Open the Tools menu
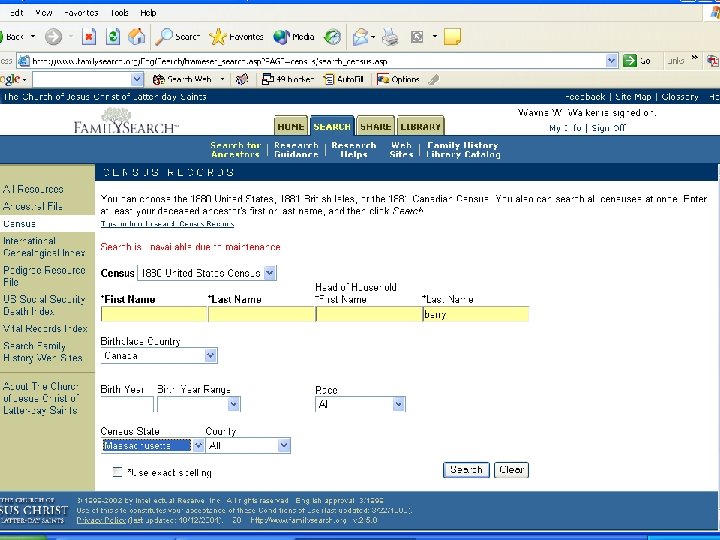This screenshot has width=720, height=540. pyautogui.click(x=119, y=13)
